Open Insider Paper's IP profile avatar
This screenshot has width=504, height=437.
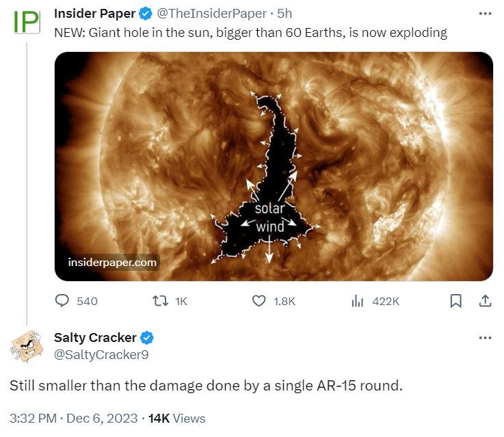(x=27, y=22)
